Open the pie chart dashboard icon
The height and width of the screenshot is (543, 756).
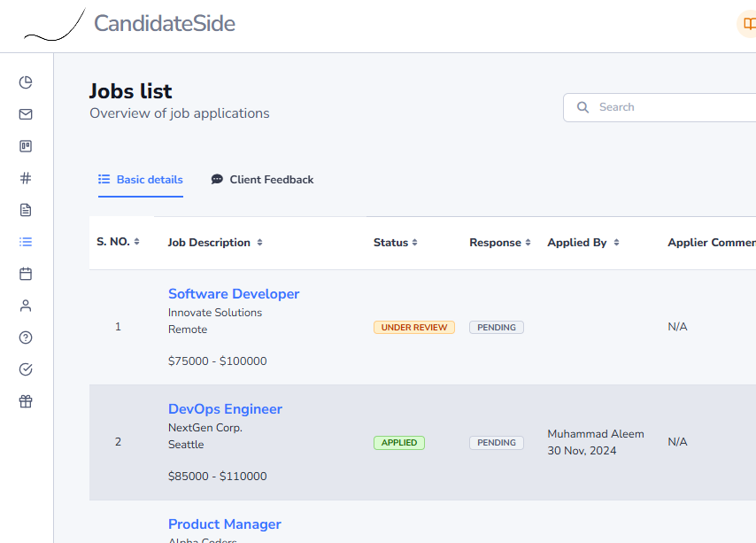26,82
